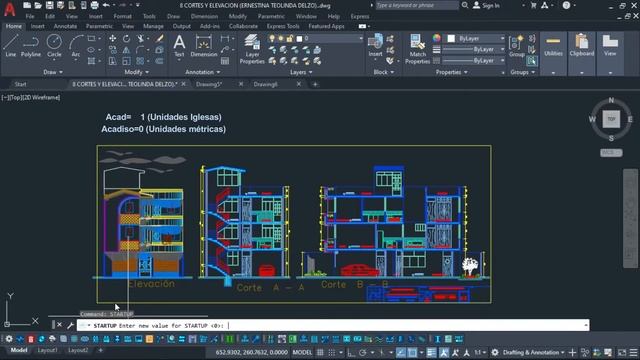This screenshot has width=640, height=360.
Task: Click the Group icon
Action: click(x=517, y=45)
